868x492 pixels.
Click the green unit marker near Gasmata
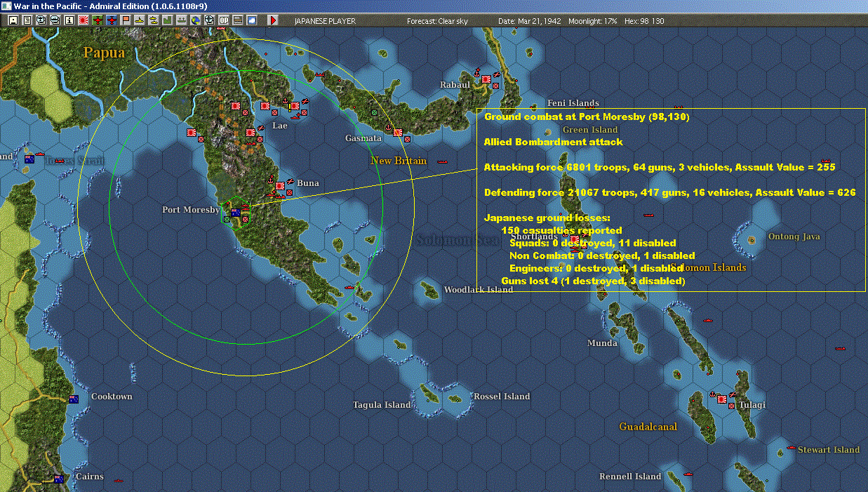374,112
